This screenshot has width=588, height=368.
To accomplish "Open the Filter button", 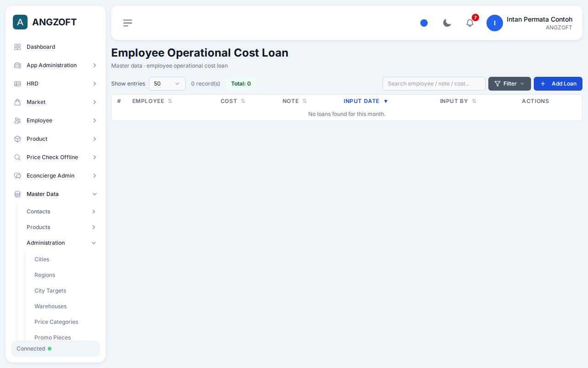I will coord(509,84).
